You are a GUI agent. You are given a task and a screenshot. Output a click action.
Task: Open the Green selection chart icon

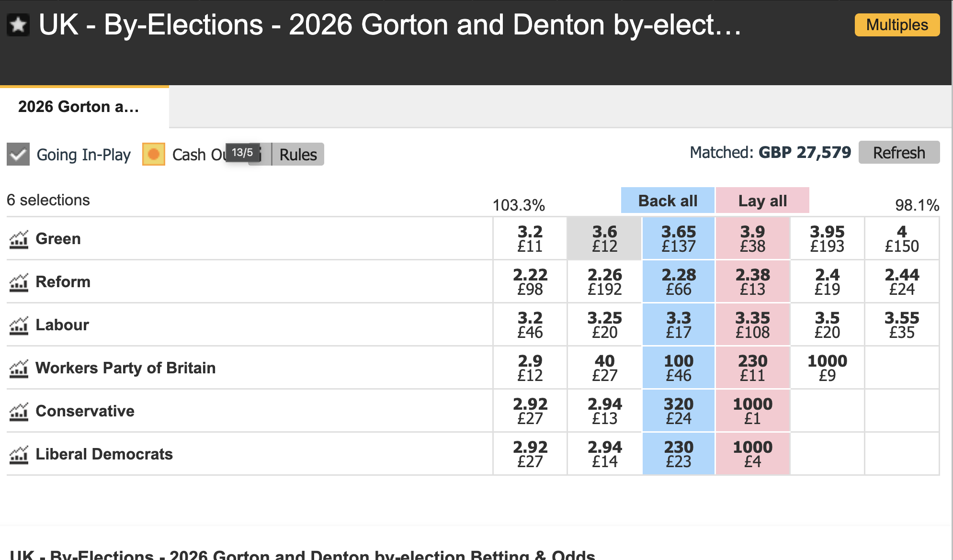tap(19, 239)
